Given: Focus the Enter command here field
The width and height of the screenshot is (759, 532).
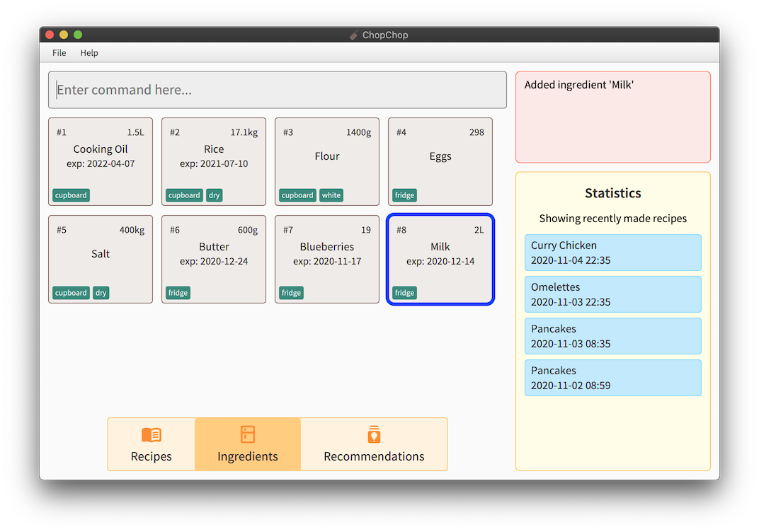Looking at the screenshot, I should click(x=278, y=90).
